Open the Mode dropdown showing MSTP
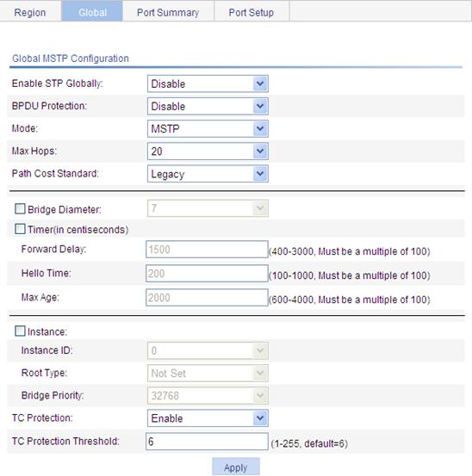Screen dimensions: 472x476 tap(208, 129)
